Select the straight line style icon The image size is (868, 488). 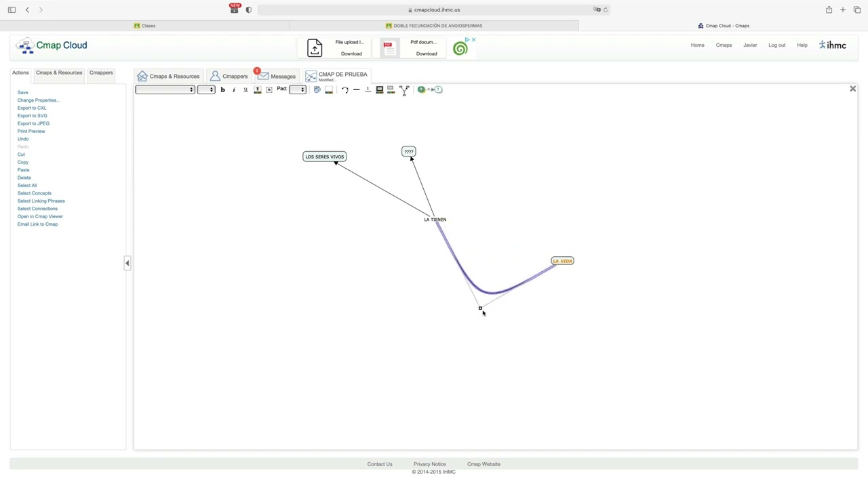357,89
